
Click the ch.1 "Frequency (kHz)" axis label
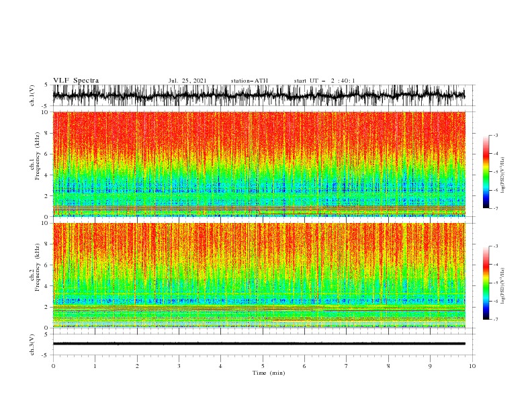click(x=37, y=156)
